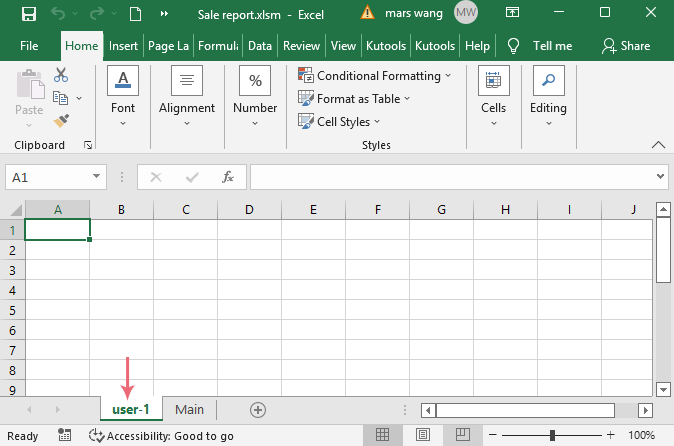Screen dimensions: 674x446
Task: Open the Undo history dropdown arrow
Action: pos(75,14)
